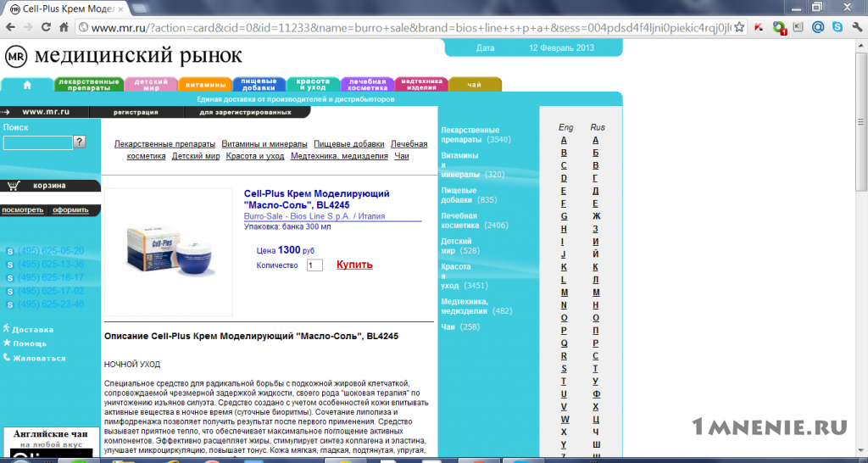Open the Пищевые добавки (835) sidebar category
The height and width of the screenshot is (463, 868).
pos(469,196)
